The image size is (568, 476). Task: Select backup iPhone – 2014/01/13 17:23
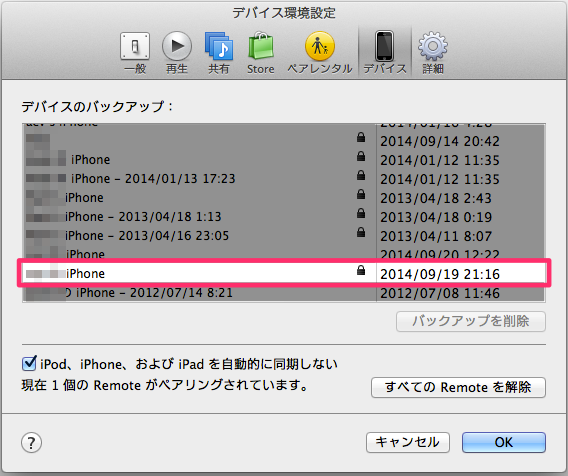point(284,179)
